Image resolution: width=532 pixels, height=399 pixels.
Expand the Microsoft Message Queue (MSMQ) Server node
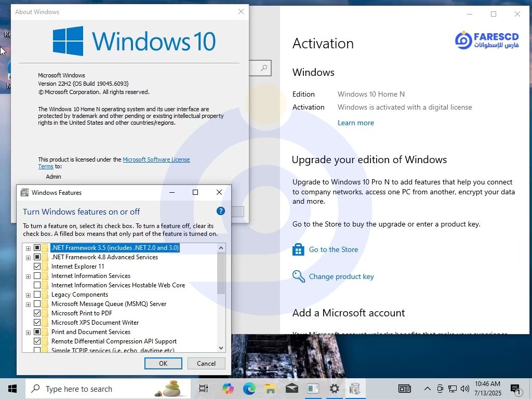pos(28,304)
